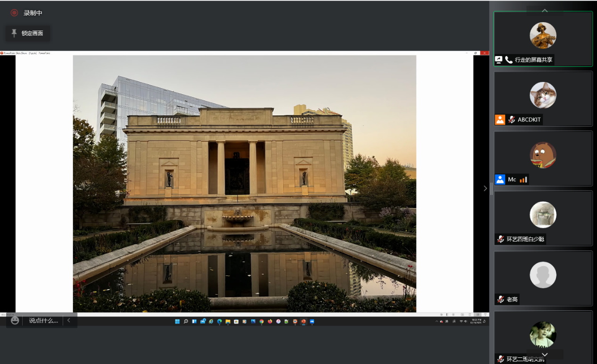The width and height of the screenshot is (597, 364).
Task: Click phone audio icon on 行走的屏幕共享 tile
Action: 509,60
